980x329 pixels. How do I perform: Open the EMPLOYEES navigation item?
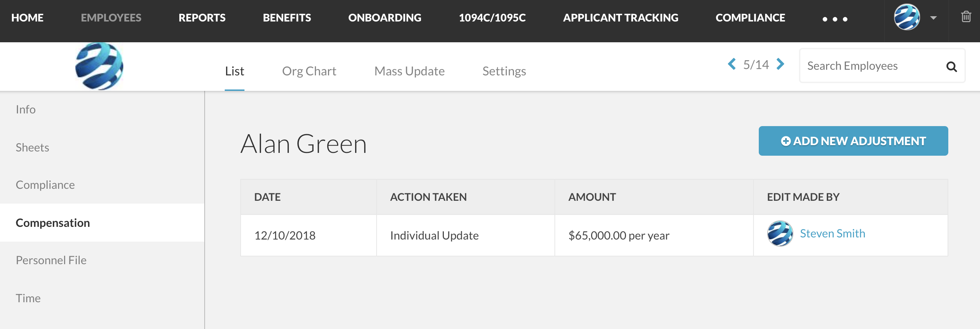point(111,18)
